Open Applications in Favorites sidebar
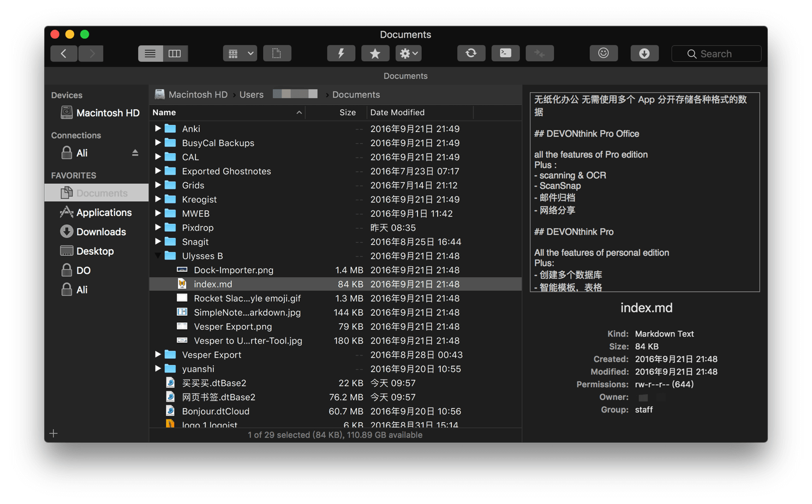The width and height of the screenshot is (812, 504). [97, 213]
